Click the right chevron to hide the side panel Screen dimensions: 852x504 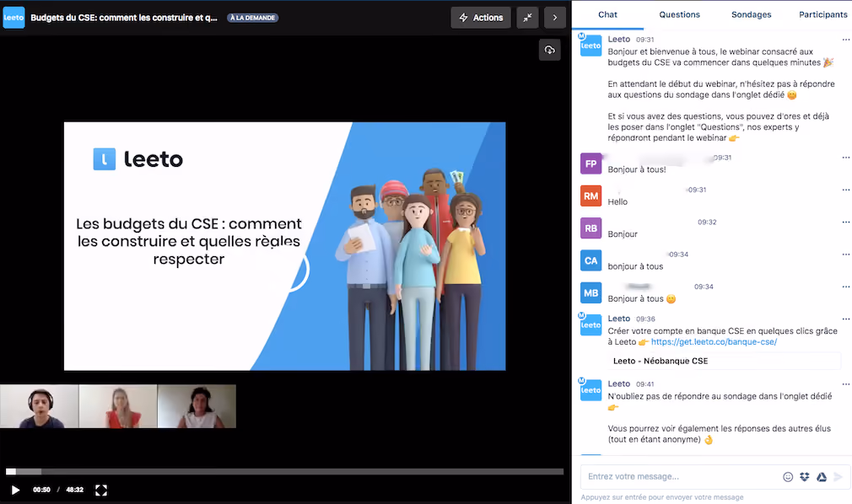pyautogui.click(x=555, y=18)
